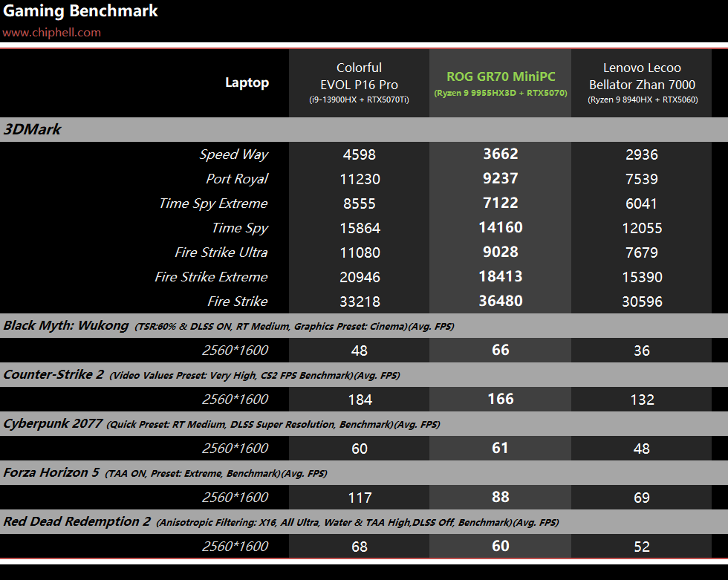The width and height of the screenshot is (728, 580).
Task: Click the Time Spy Extreme row label
Action: 213,203
